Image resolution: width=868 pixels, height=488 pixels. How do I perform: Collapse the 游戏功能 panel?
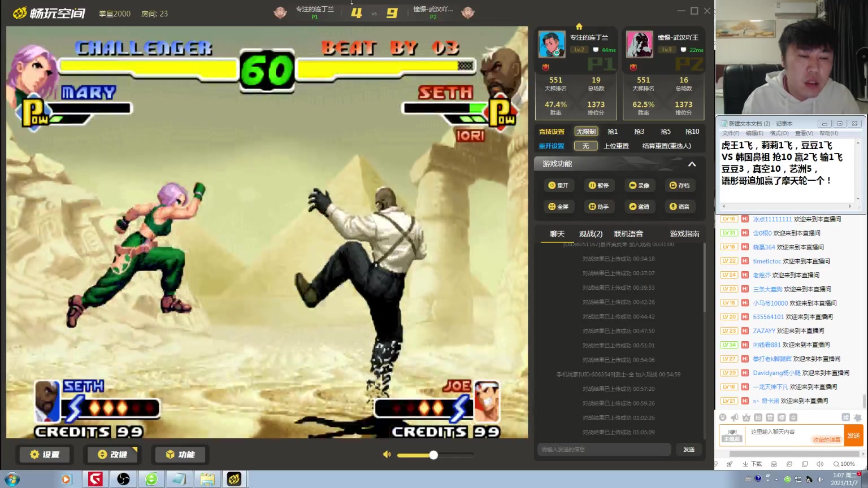pyautogui.click(x=692, y=164)
